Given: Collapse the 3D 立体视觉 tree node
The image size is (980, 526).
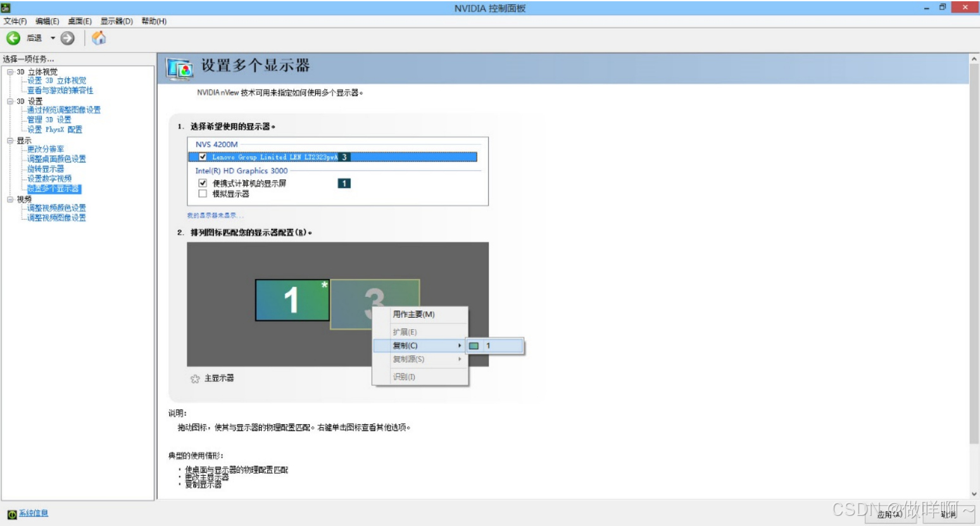Looking at the screenshot, I should click(x=10, y=72).
